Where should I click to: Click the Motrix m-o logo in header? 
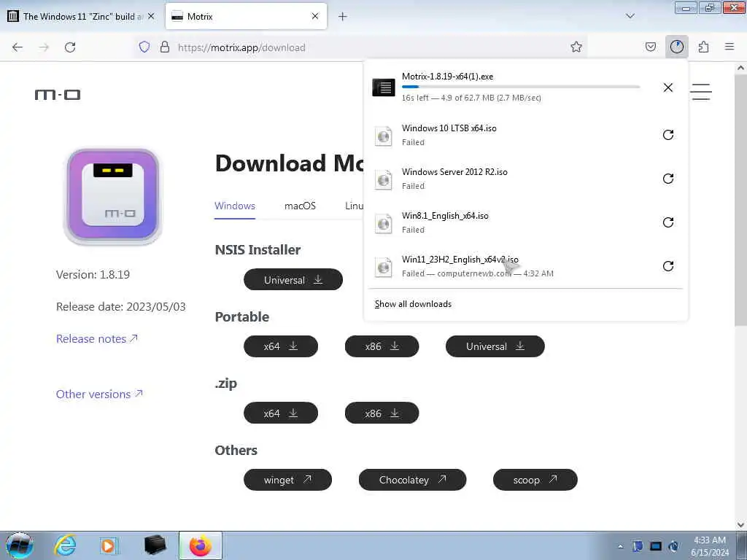coord(57,95)
